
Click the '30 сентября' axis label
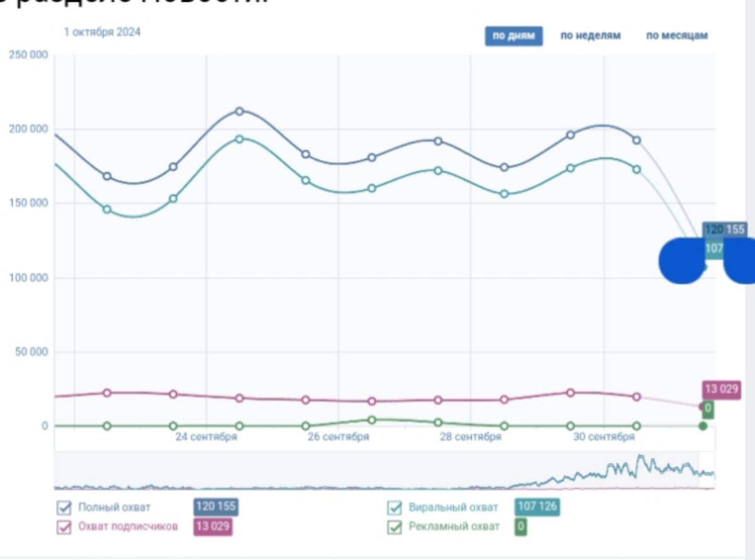coord(604,437)
